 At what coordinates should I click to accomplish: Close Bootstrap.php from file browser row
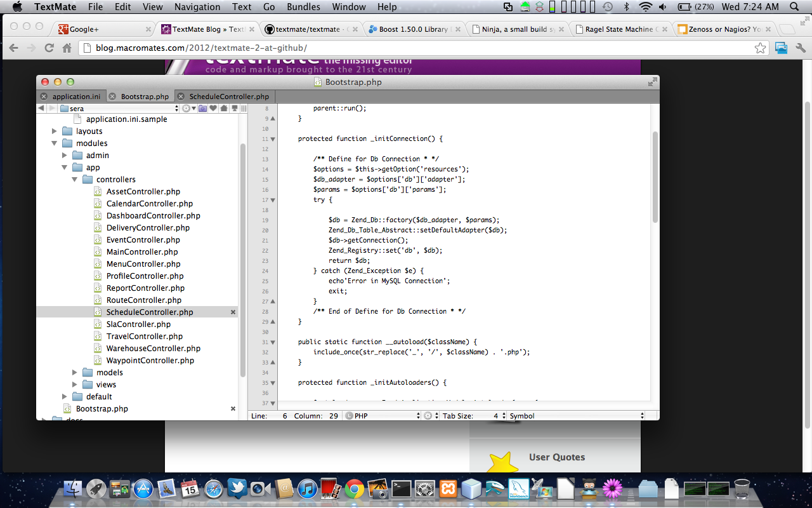pyautogui.click(x=233, y=409)
